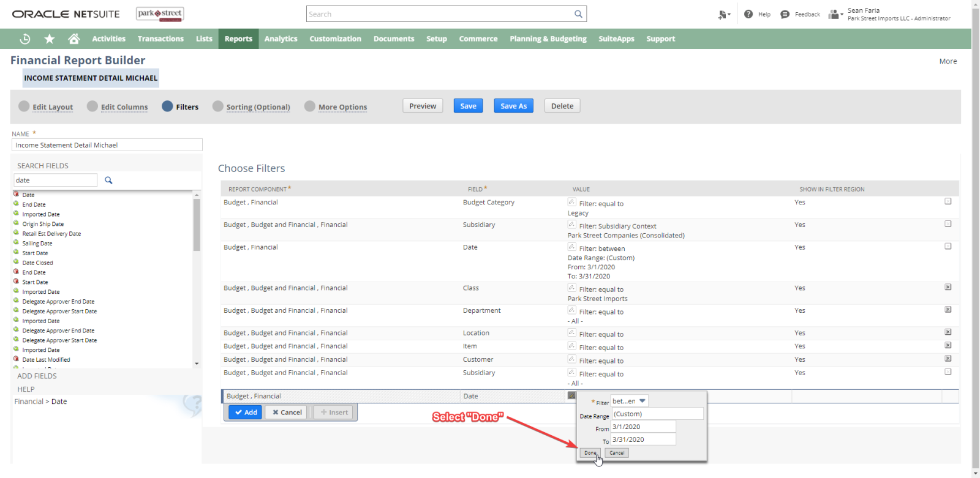Click the To date field
Screen dimensions: 980x478
coord(643,439)
